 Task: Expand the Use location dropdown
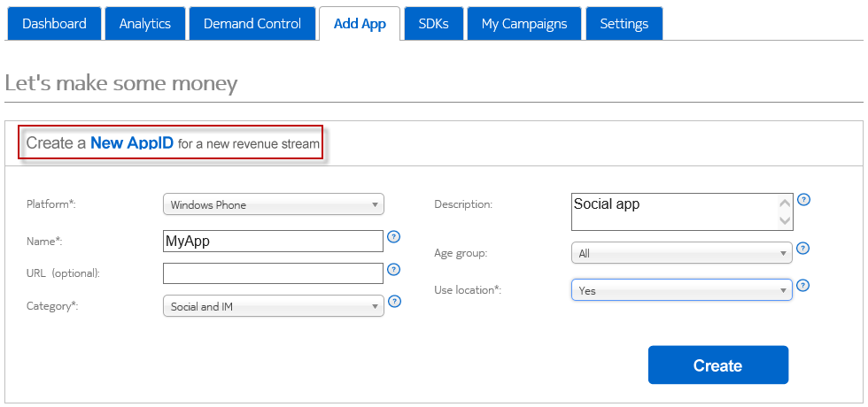[681, 290]
